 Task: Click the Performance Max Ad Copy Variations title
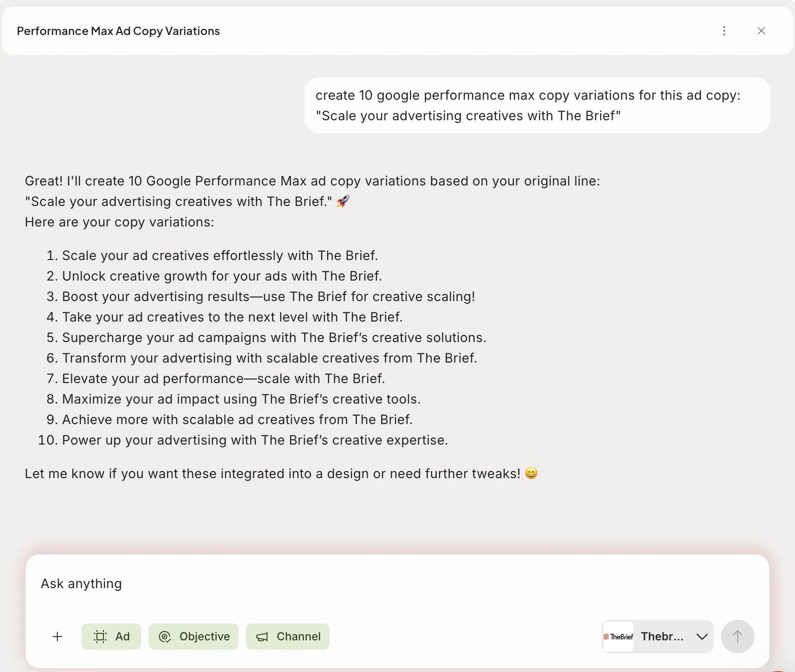click(118, 31)
